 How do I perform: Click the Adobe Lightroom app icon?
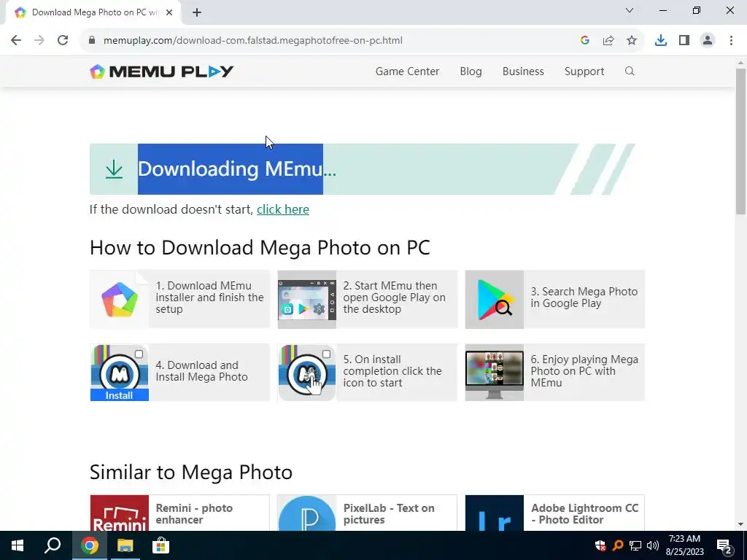click(495, 513)
